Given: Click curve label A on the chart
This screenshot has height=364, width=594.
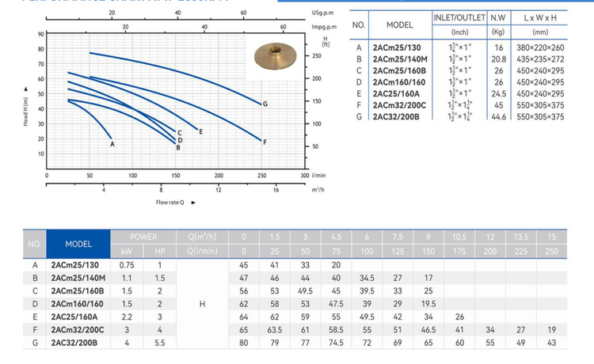Looking at the screenshot, I should 112,144.
